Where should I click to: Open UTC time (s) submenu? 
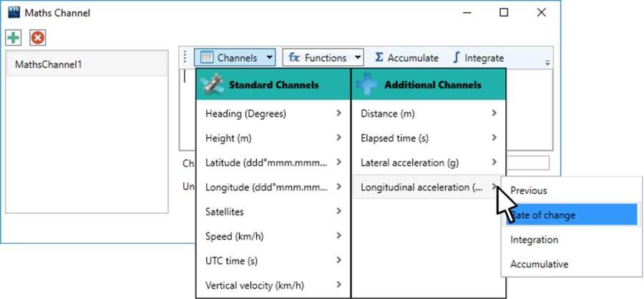coord(273,260)
